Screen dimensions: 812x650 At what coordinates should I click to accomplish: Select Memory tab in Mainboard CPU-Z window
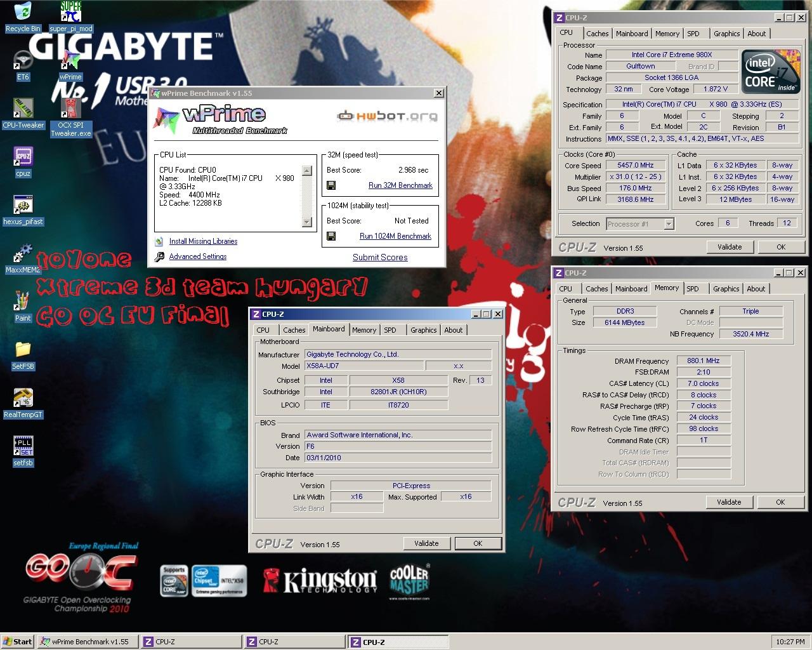364,329
